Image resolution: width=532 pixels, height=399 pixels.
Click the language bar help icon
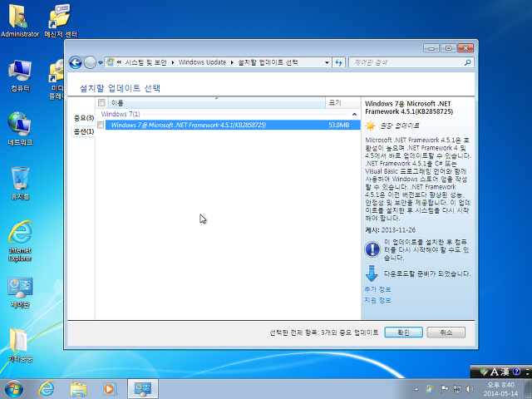(516, 372)
